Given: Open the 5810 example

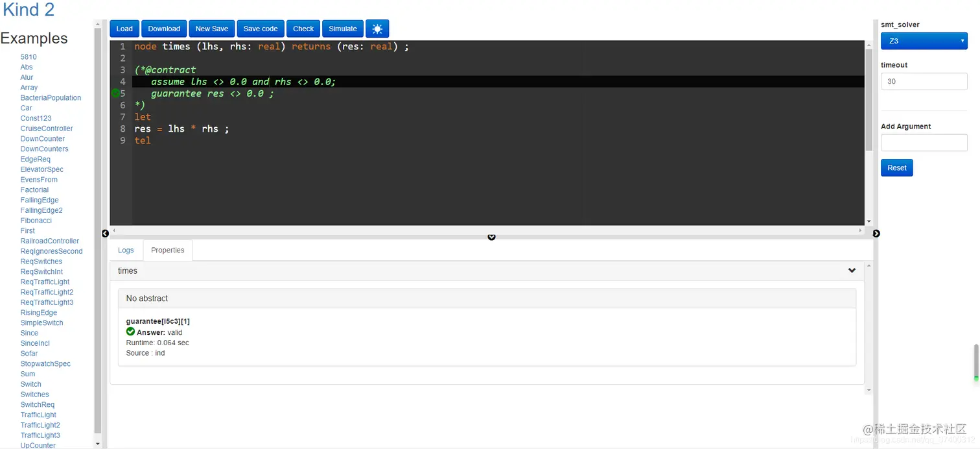Looking at the screenshot, I should pyautogui.click(x=29, y=57).
